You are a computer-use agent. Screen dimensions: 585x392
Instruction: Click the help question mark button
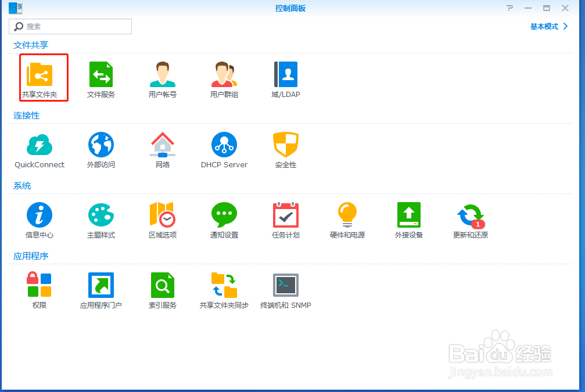point(509,8)
